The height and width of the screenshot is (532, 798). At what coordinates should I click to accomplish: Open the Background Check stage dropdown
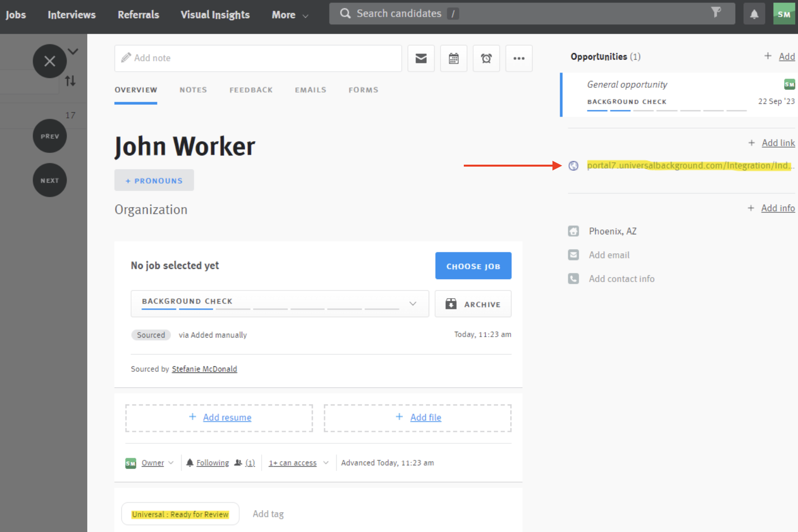413,303
